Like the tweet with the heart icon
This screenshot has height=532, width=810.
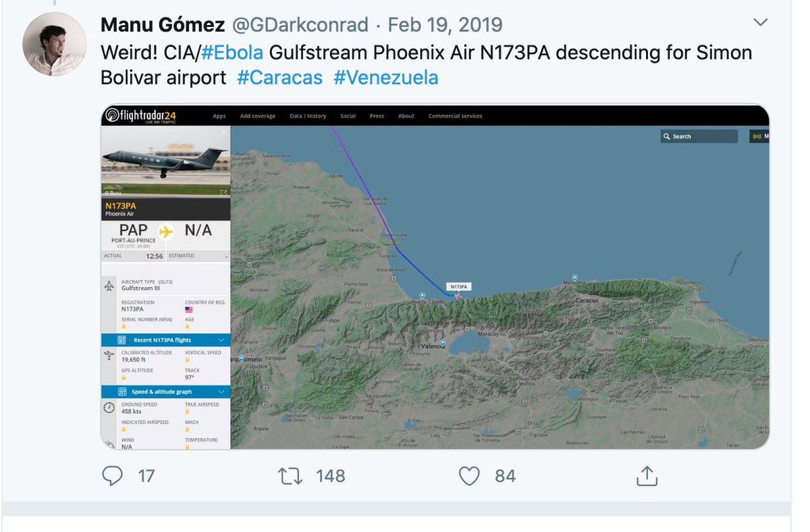pyautogui.click(x=468, y=476)
